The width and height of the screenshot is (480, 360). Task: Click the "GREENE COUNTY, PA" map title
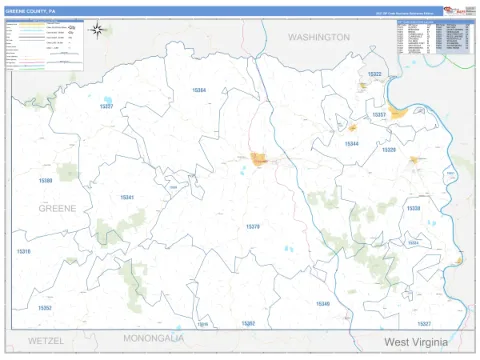(x=30, y=11)
